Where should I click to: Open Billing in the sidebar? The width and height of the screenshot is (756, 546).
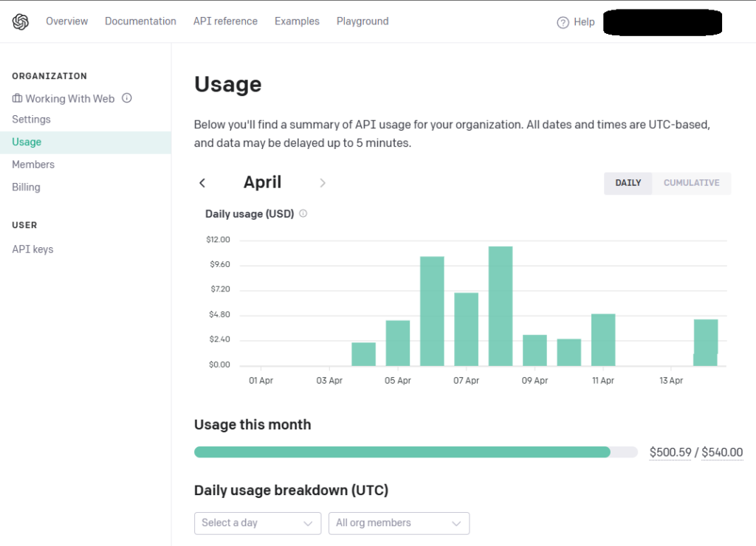coord(26,187)
